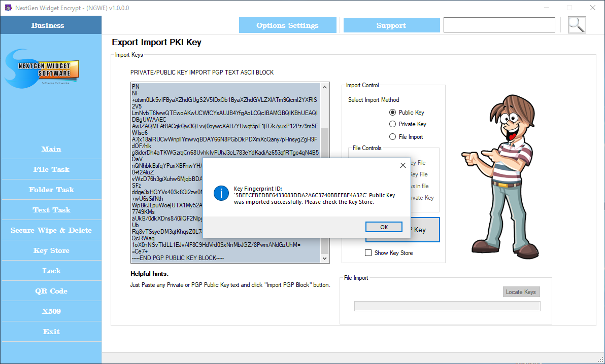This screenshot has height=364, width=605.
Task: Open the QR Code section
Action: (51, 291)
